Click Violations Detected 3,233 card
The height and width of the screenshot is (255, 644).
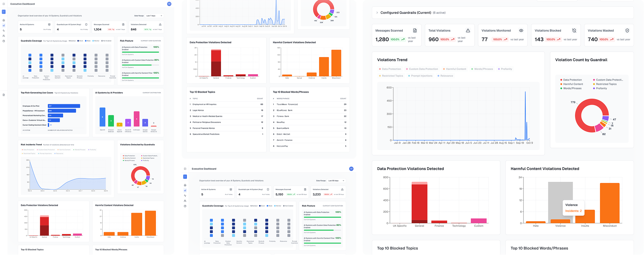[328, 192]
